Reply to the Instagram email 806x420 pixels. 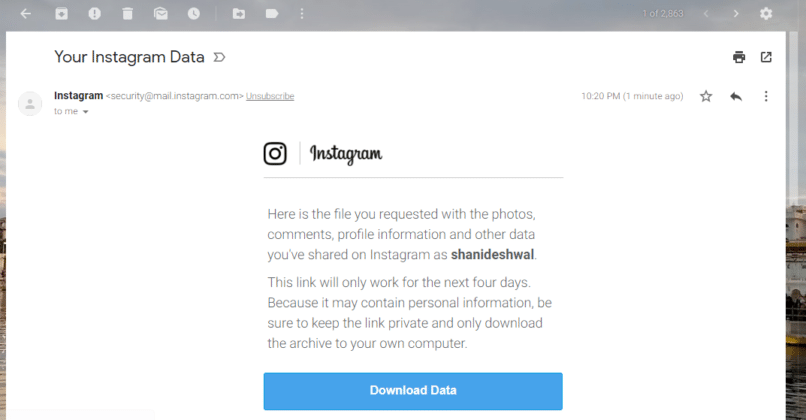(736, 96)
